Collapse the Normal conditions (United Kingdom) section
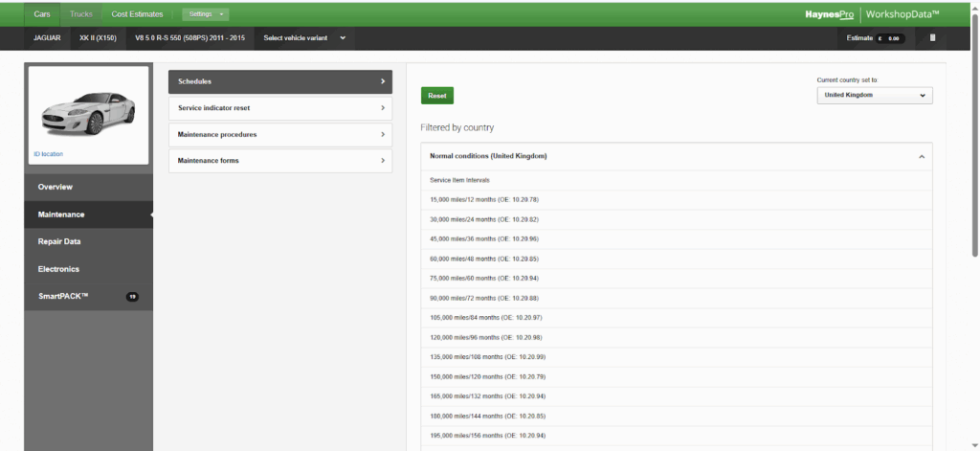This screenshot has width=980, height=451. tap(921, 156)
